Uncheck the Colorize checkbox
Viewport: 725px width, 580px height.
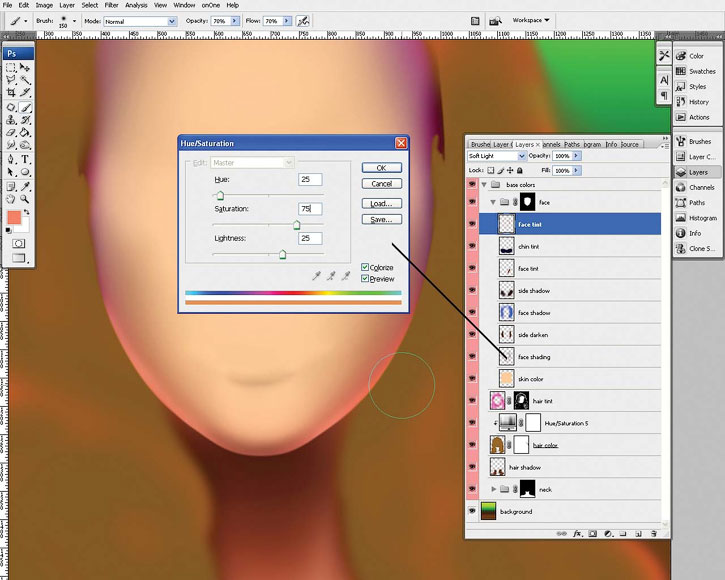point(365,267)
